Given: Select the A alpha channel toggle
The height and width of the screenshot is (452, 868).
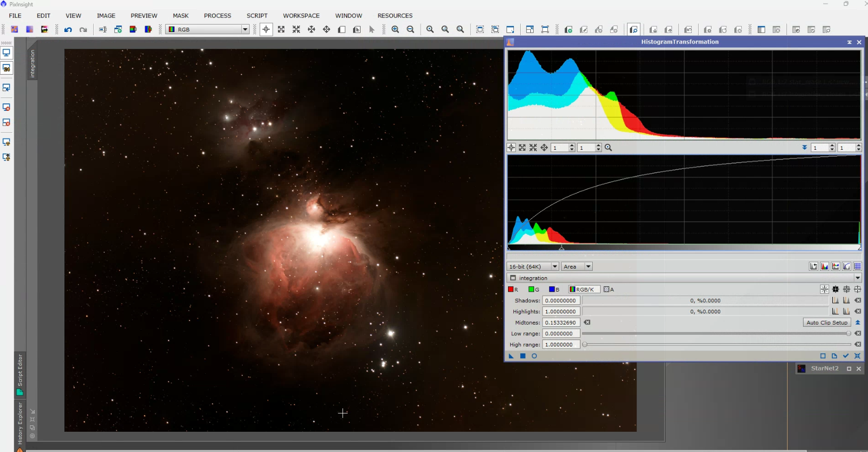Looking at the screenshot, I should (x=609, y=289).
